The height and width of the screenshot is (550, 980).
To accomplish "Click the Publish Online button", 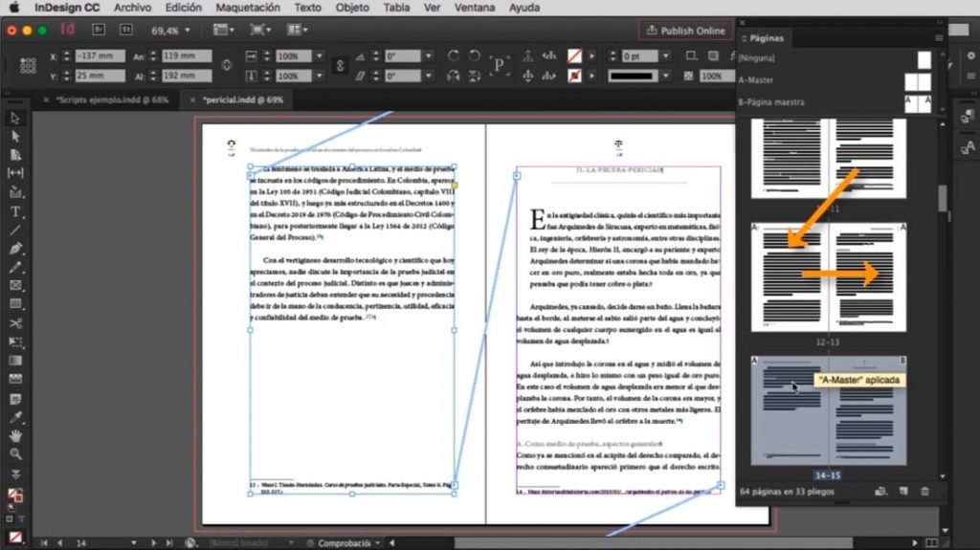I will [685, 31].
